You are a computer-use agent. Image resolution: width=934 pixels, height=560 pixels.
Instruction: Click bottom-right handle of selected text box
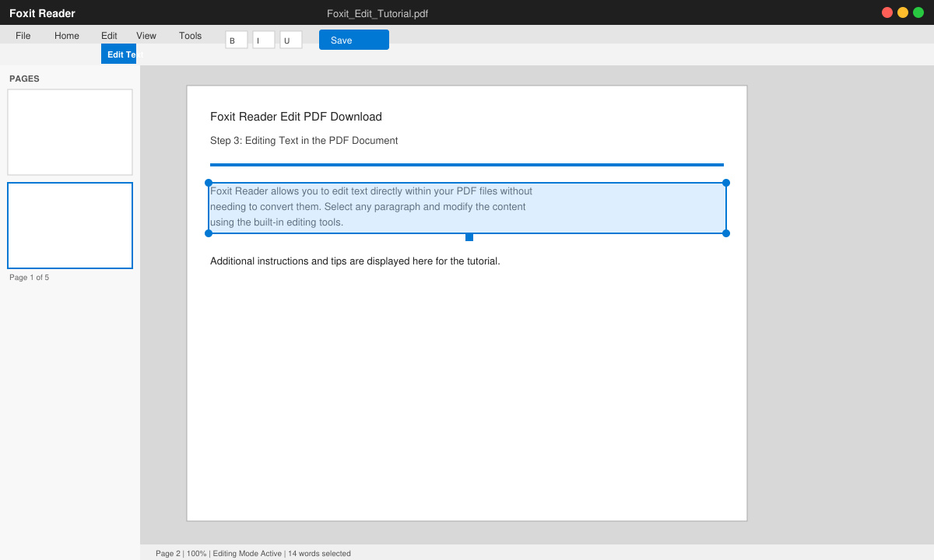726,233
